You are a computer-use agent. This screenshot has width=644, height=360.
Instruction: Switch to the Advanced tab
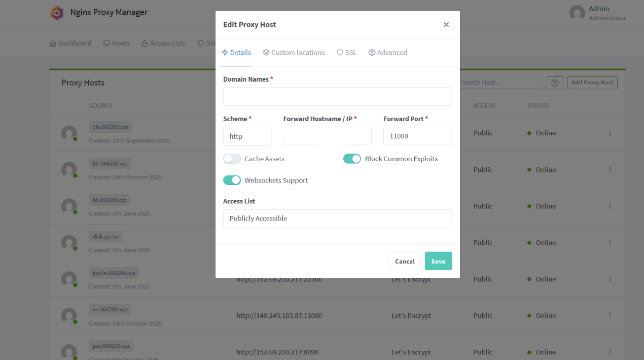(387, 52)
